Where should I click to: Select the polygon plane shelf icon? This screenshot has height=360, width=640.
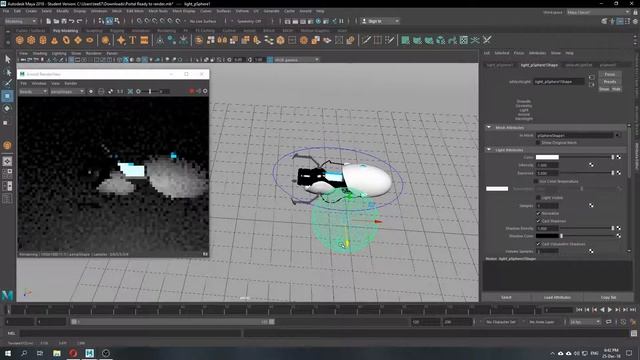click(78, 40)
